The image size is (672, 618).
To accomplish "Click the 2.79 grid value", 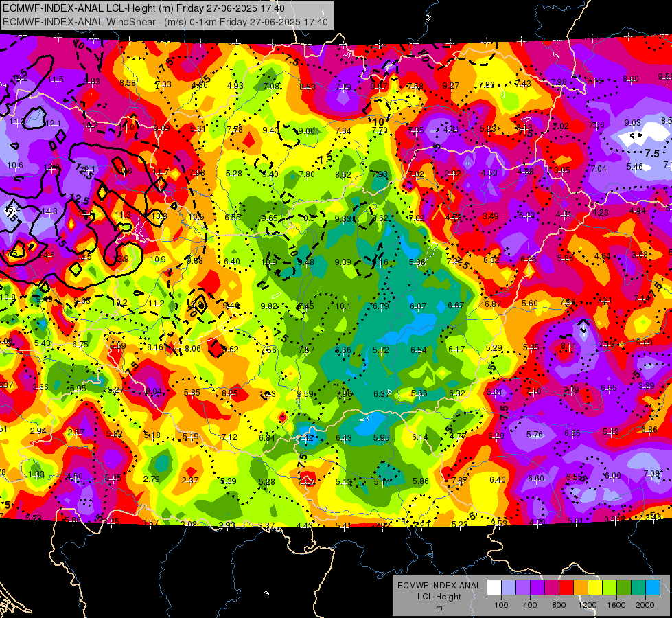I will [151, 479].
